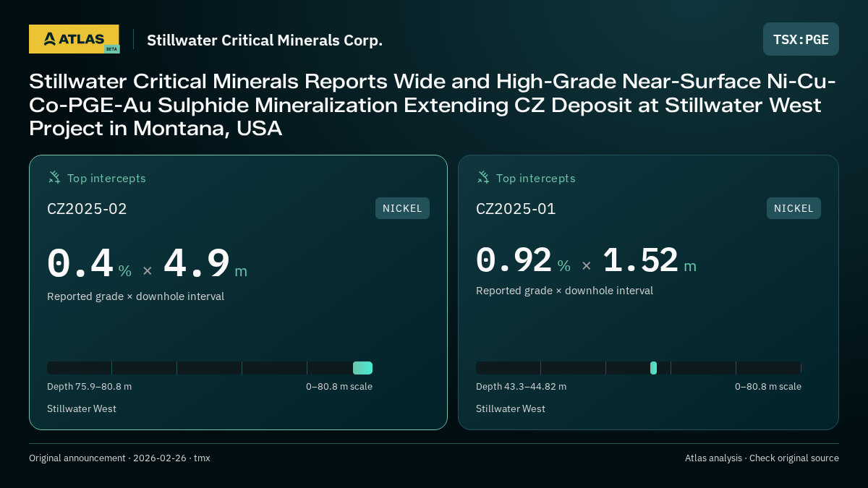Click the drill icon in CZ2025-01 card
This screenshot has height=488, width=868.
(483, 177)
